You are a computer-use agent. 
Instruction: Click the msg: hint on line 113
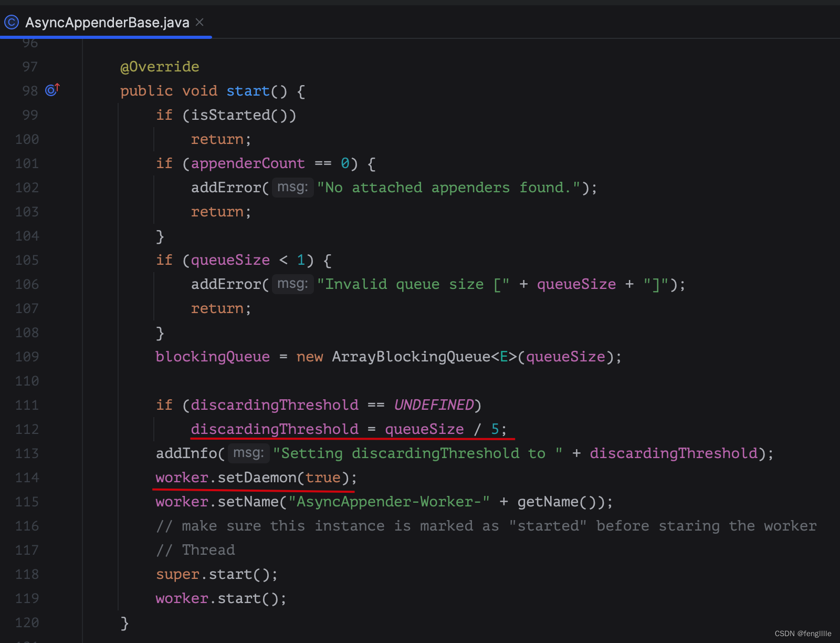click(x=248, y=453)
